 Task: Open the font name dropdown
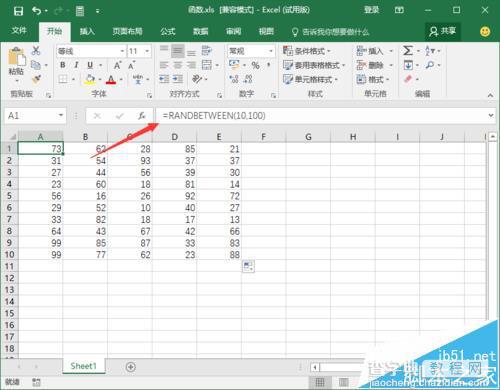point(122,51)
